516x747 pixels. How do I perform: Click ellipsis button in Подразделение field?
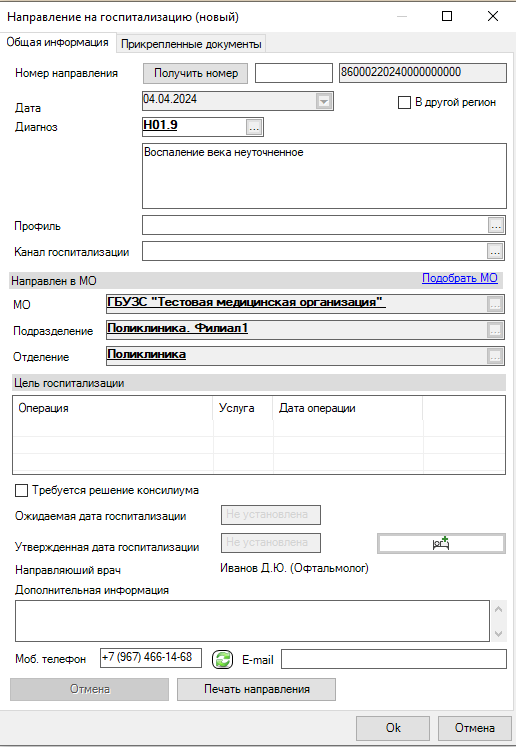pyautogui.click(x=496, y=330)
